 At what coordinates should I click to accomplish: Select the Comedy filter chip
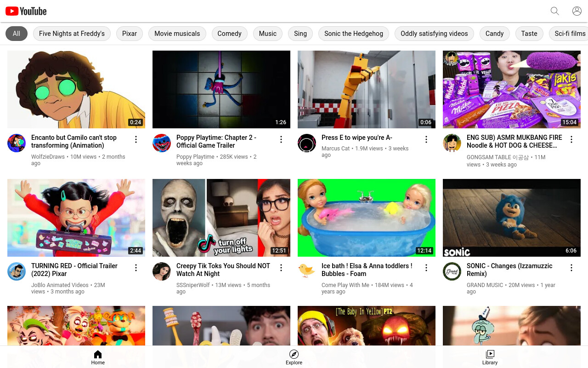(x=230, y=34)
